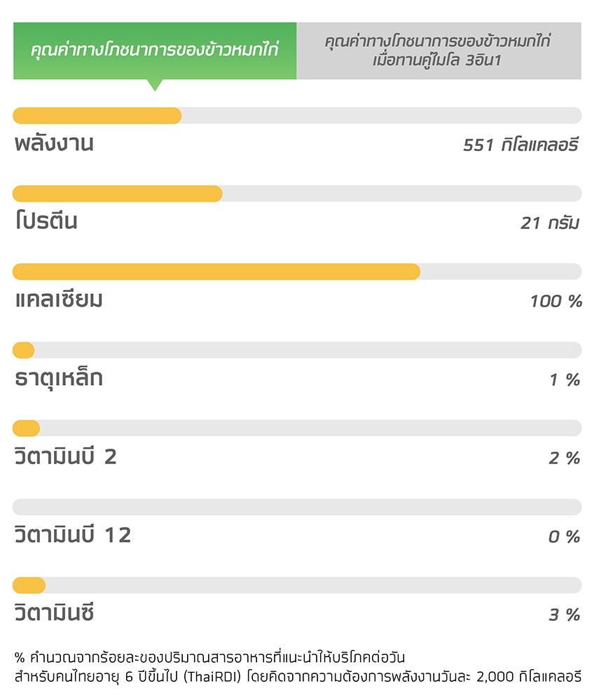592x700 pixels.
Task: Click the วิตามินบี 2 progress bar
Action: pos(297,428)
